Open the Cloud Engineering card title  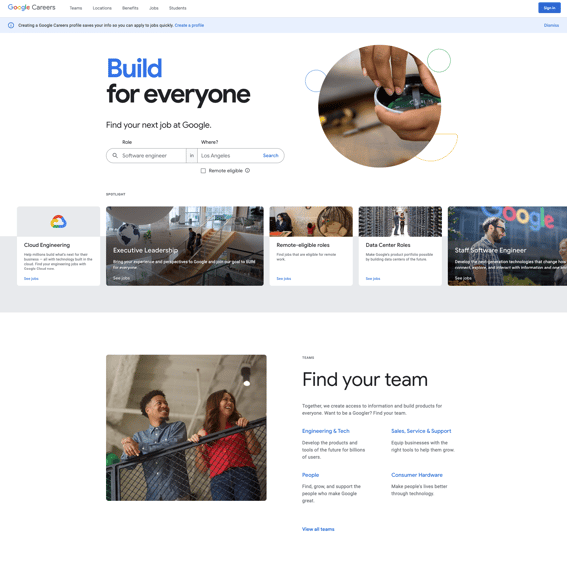(47, 245)
